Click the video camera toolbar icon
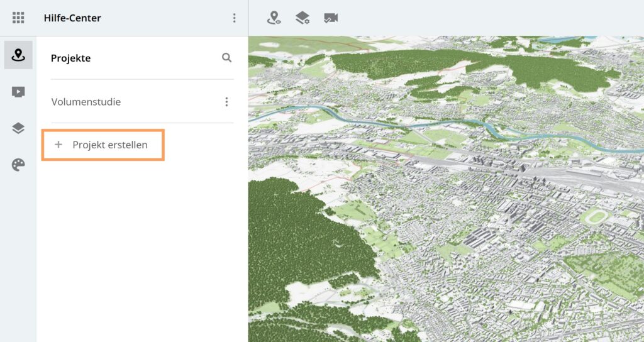This screenshot has width=644, height=342. pos(331,18)
